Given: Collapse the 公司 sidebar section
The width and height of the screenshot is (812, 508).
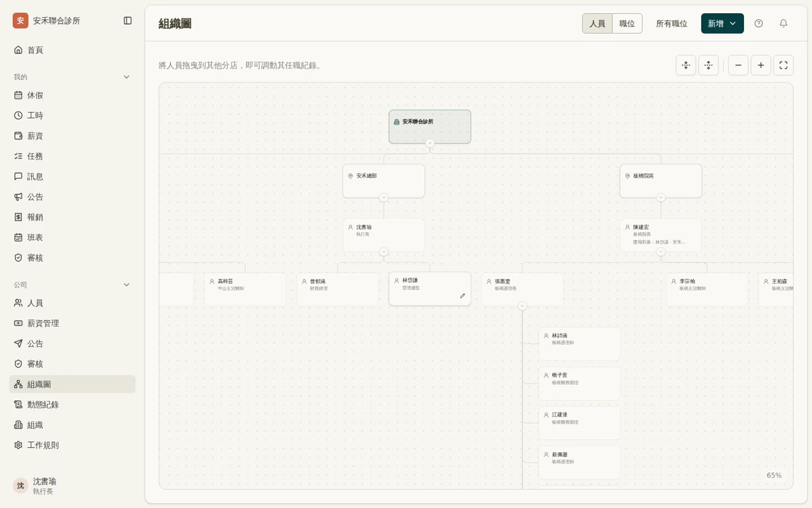Looking at the screenshot, I should (x=126, y=285).
